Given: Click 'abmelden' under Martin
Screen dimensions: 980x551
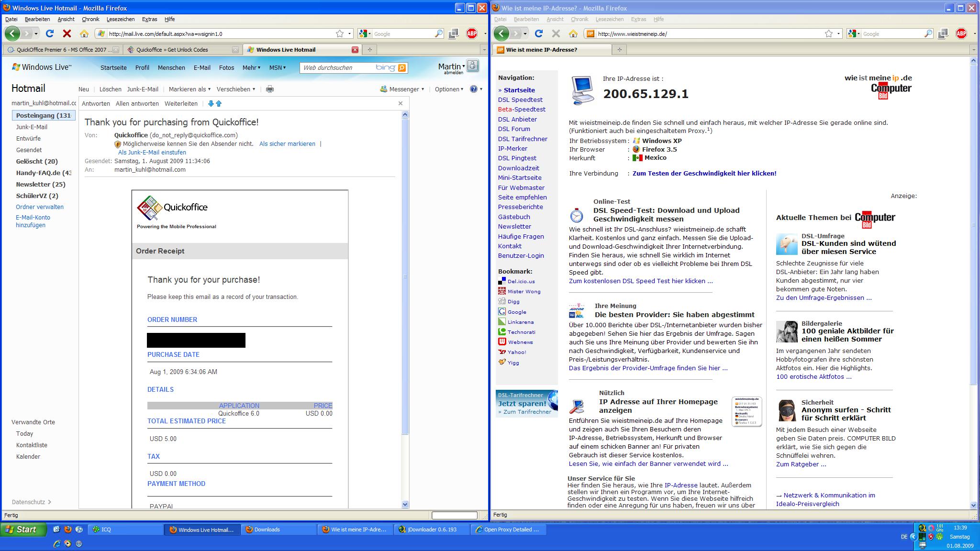Looking at the screenshot, I should (453, 73).
